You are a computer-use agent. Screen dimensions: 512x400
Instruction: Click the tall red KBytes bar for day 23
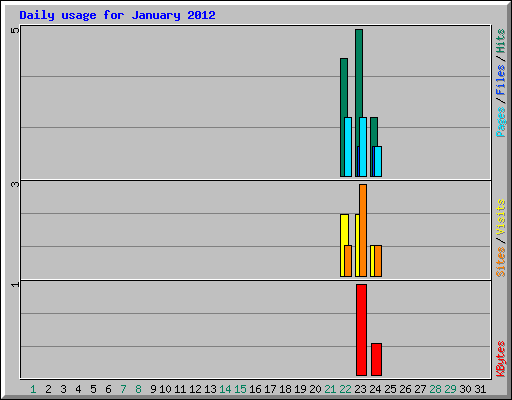[361, 330]
